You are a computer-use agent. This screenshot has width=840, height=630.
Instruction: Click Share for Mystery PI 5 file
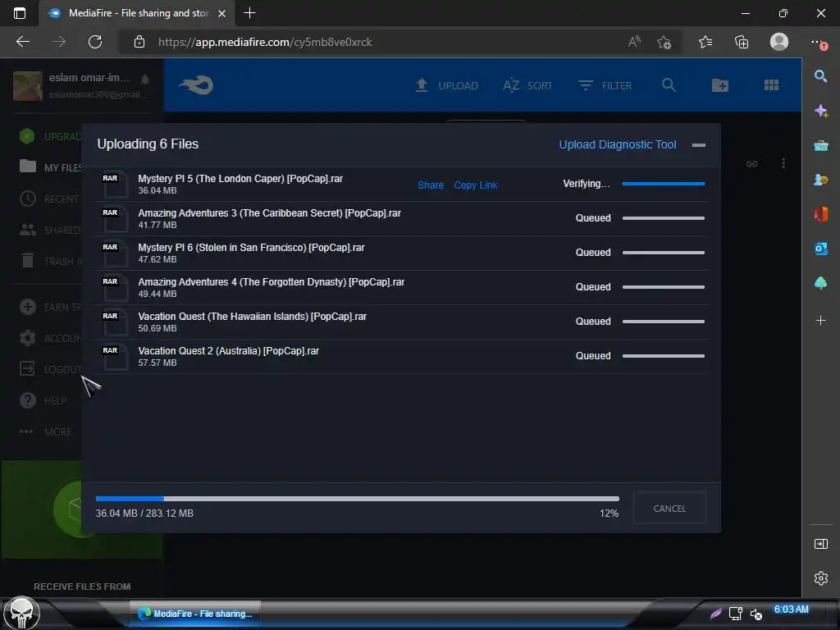coord(430,185)
